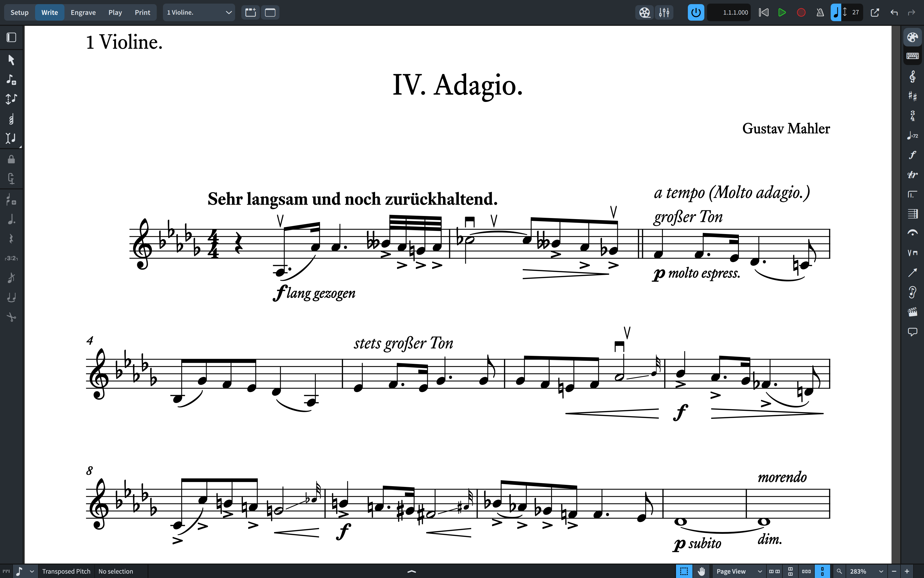Click the show tabs button
Viewport: 924px width, 578px height.
tap(251, 13)
